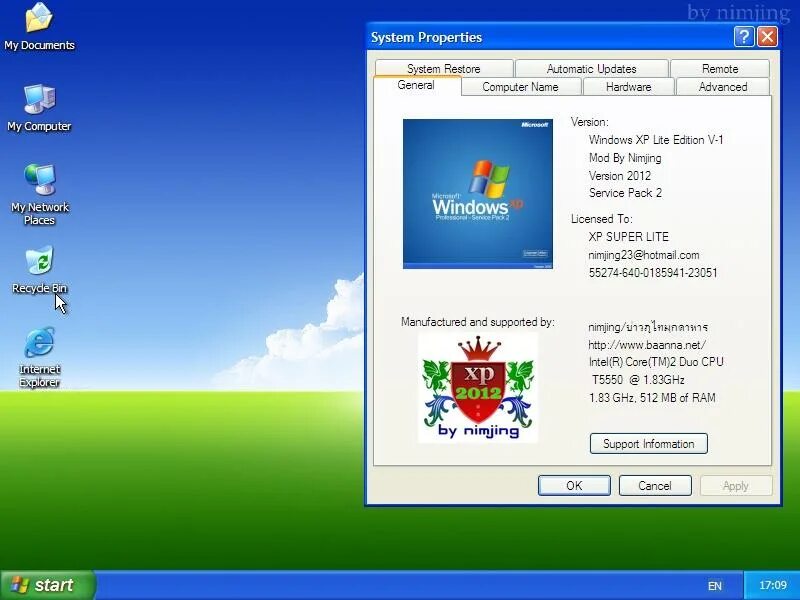
Task: Click the text 'Windows XP Lite Edition V-1'
Action: (x=656, y=140)
